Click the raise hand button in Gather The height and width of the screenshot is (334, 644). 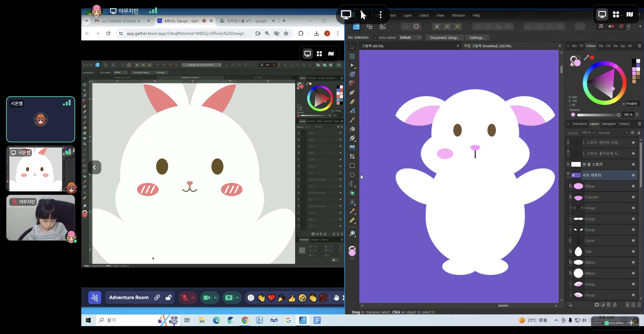(336, 297)
